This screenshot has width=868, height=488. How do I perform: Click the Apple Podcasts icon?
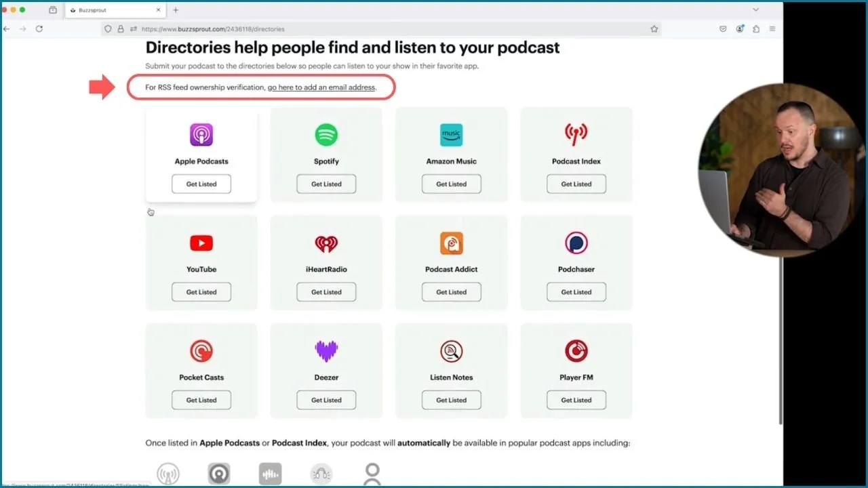(x=201, y=135)
